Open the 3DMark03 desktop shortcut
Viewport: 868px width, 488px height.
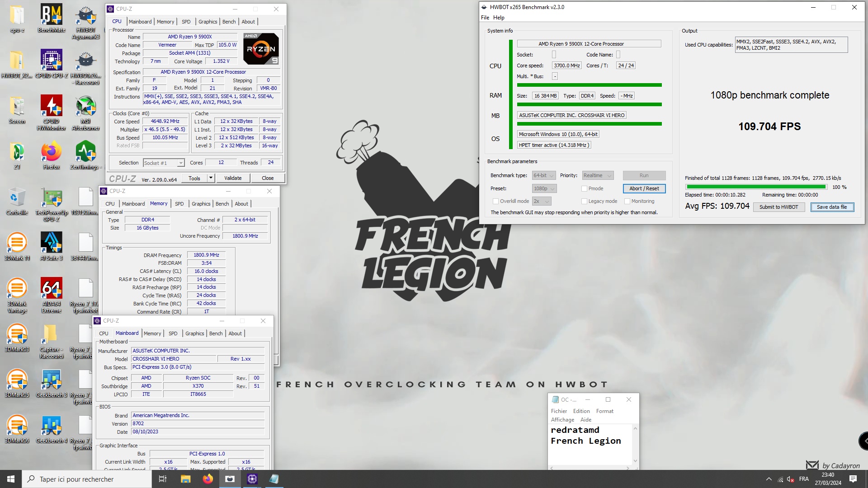pyautogui.click(x=17, y=338)
